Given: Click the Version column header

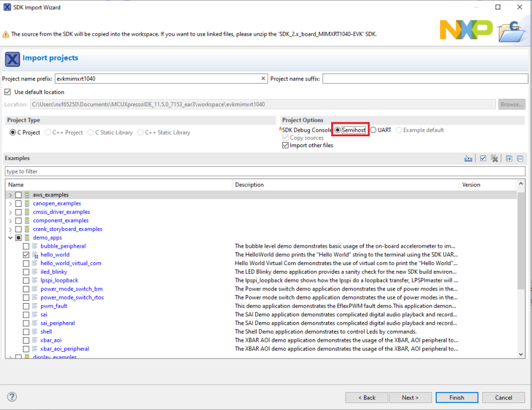Looking at the screenshot, I should (x=488, y=185).
